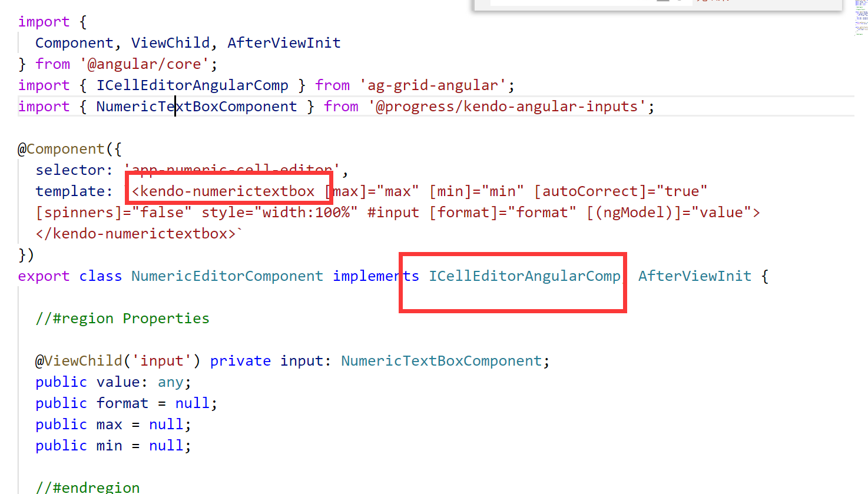Click the //#endregion comment at the bottom
The height and width of the screenshot is (494, 868).
pyautogui.click(x=87, y=487)
